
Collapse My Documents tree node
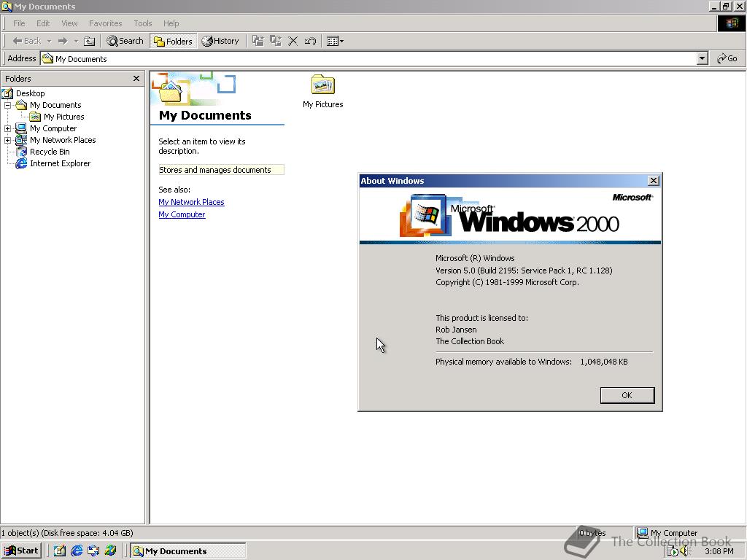click(7, 105)
